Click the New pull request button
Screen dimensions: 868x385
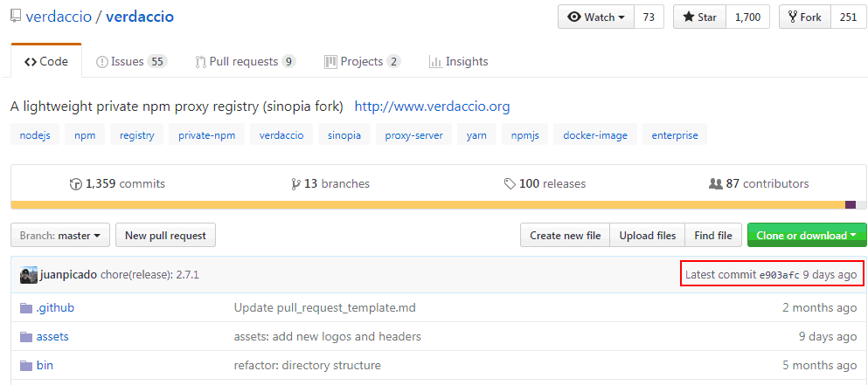[x=165, y=235]
